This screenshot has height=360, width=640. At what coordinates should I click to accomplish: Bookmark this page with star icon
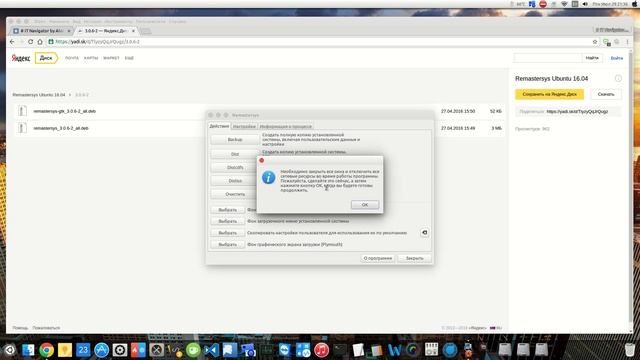click(x=595, y=42)
